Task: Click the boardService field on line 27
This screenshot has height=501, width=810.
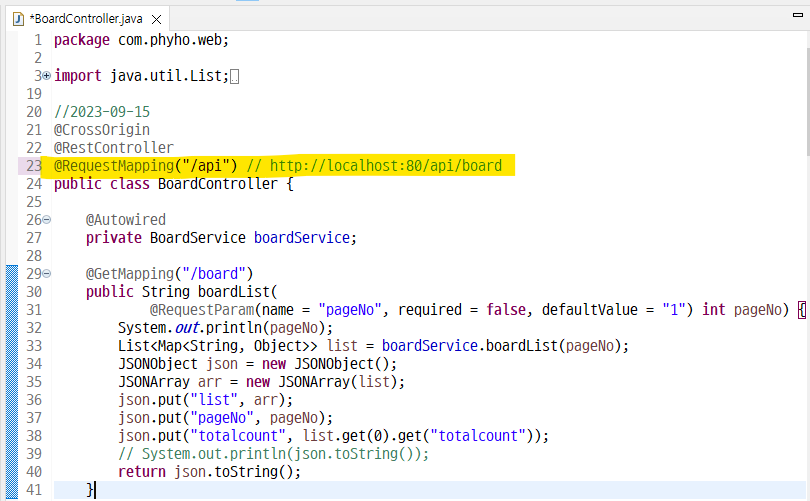Action: click(302, 238)
